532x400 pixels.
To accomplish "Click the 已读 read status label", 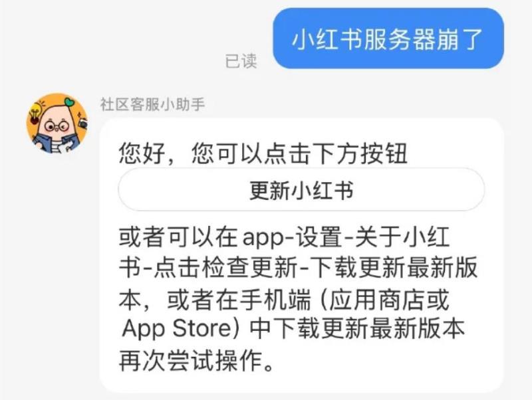I will 241,61.
